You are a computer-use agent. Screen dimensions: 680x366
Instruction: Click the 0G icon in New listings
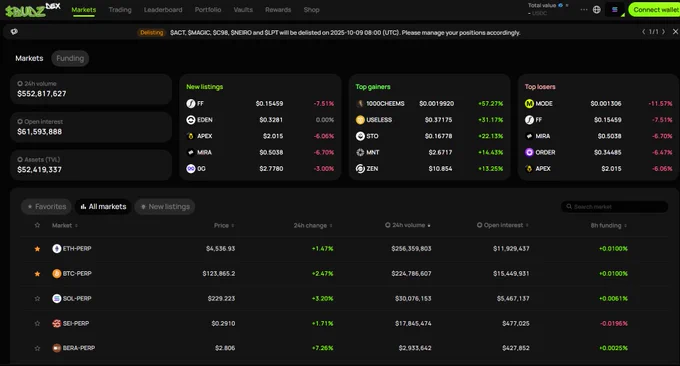click(x=190, y=169)
